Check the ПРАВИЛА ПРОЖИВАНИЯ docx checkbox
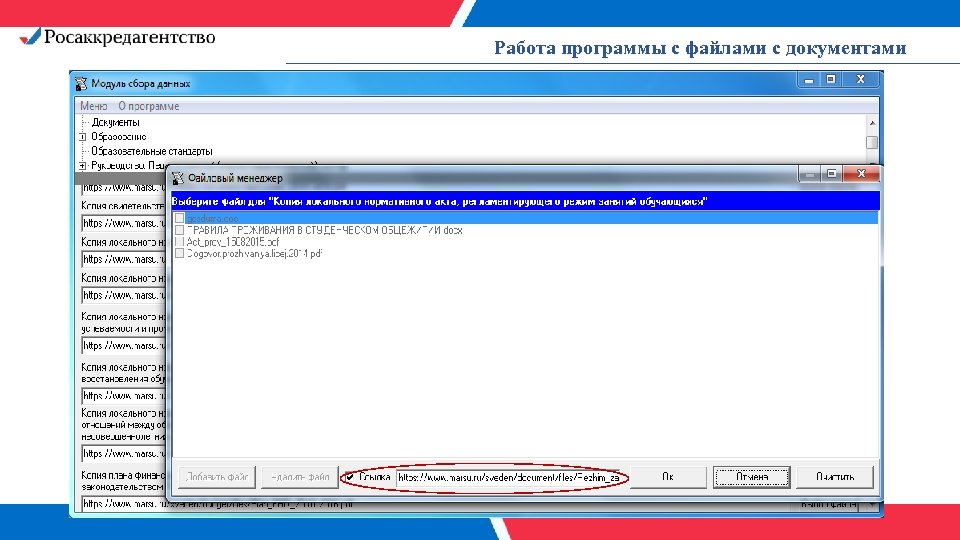The image size is (960, 540). (x=179, y=230)
